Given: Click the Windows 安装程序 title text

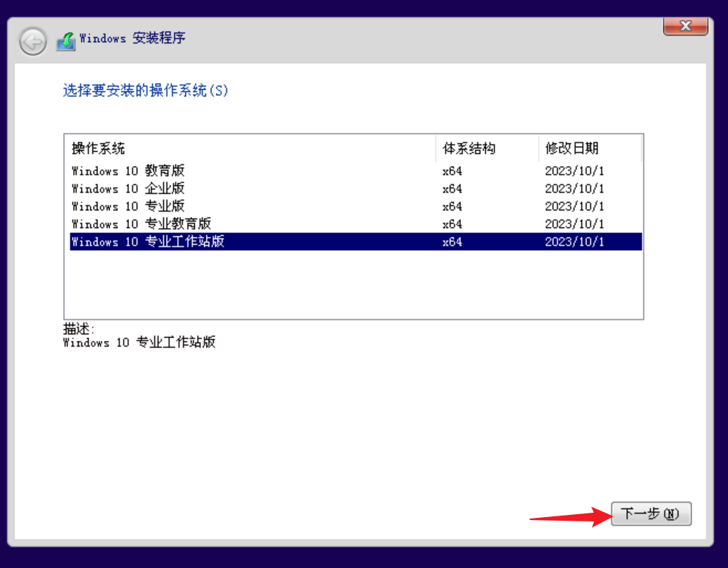Looking at the screenshot, I should [132, 38].
